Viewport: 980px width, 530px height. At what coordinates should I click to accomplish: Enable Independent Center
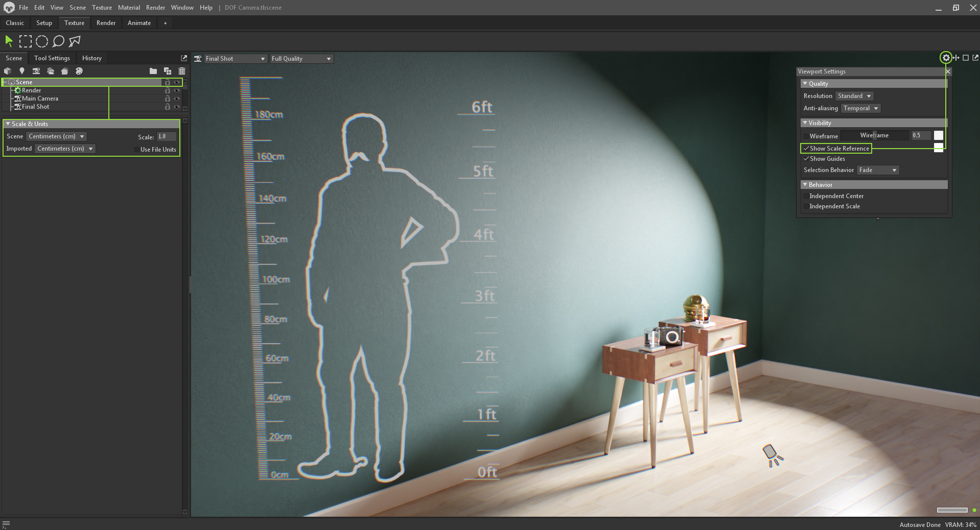click(806, 196)
